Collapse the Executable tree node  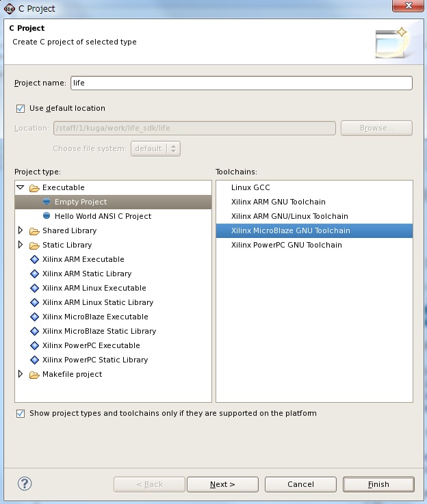point(21,187)
